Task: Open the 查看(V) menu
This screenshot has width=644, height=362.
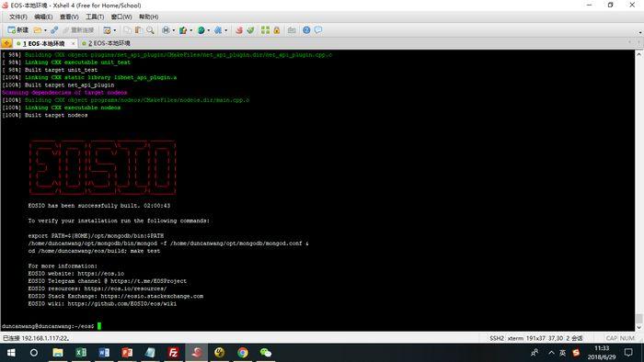Action: (x=69, y=17)
